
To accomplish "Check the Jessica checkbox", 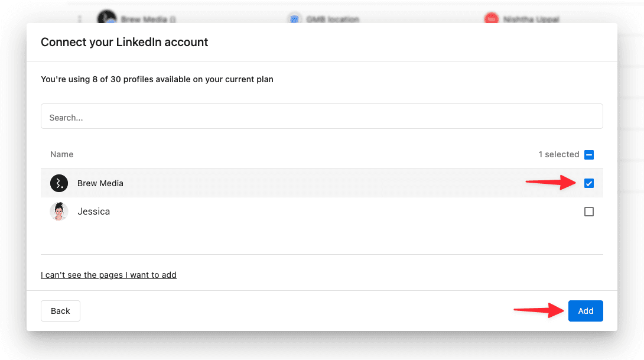I will (x=588, y=212).
